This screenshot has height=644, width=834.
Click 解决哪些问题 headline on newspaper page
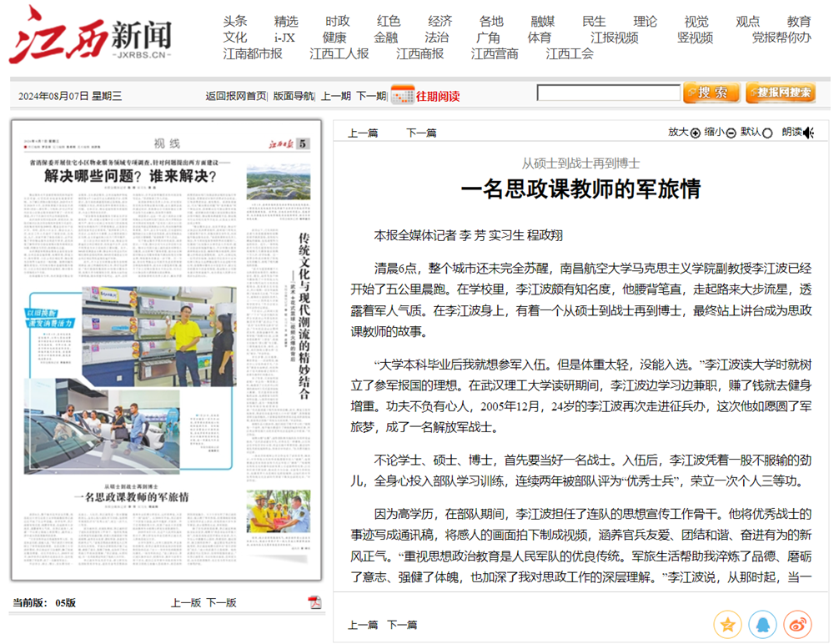[130, 176]
